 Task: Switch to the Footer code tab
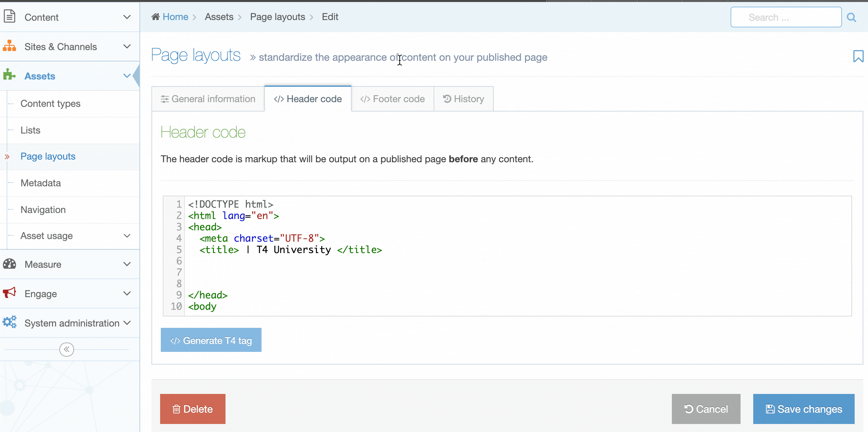click(x=392, y=99)
